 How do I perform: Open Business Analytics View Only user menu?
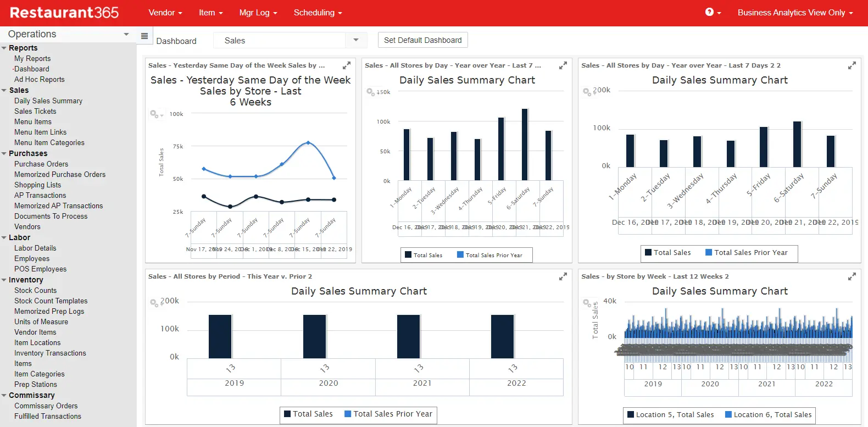click(x=795, y=13)
